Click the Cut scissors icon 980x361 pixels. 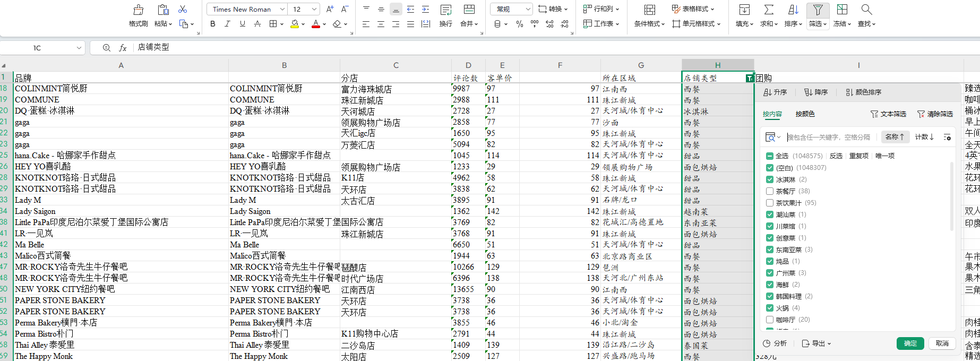point(183,9)
